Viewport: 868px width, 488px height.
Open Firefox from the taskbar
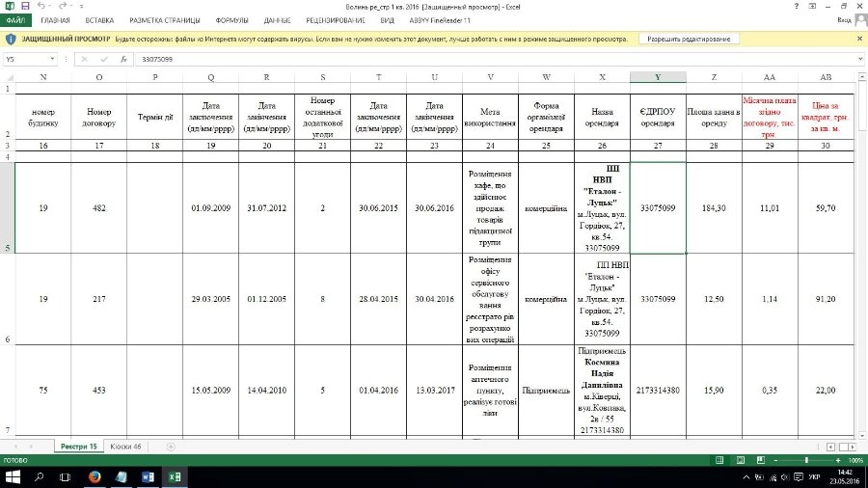[x=95, y=477]
